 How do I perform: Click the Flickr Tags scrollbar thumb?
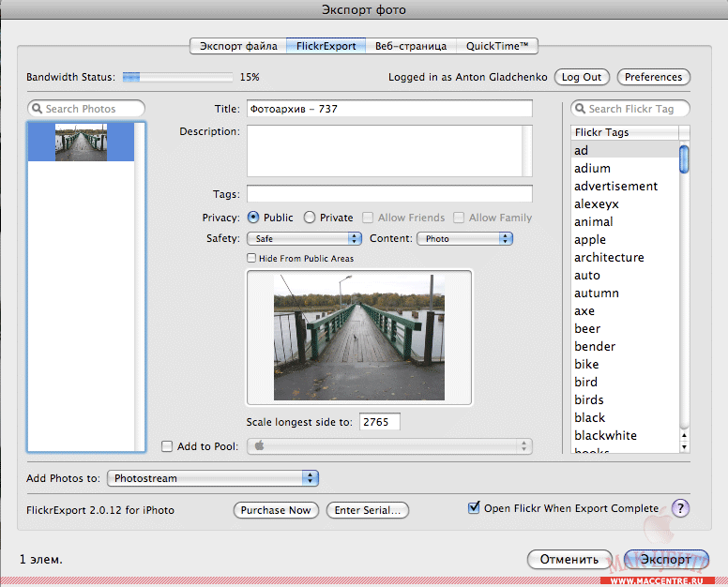pyautogui.click(x=684, y=159)
